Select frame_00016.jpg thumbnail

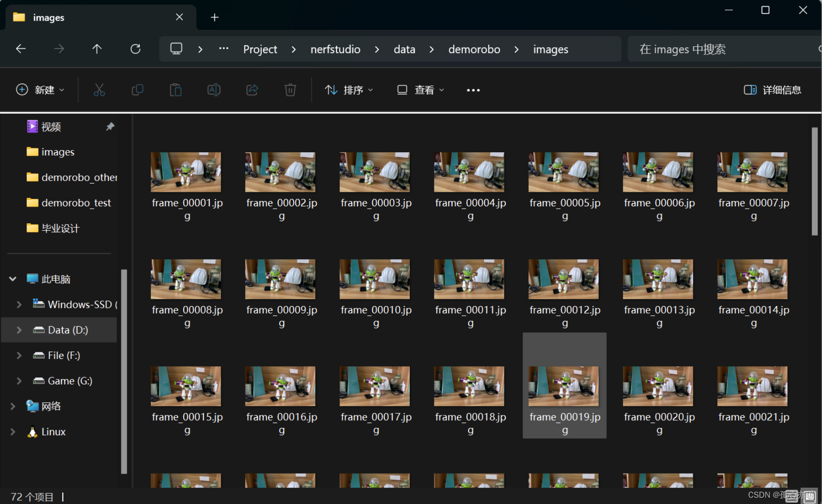280,386
